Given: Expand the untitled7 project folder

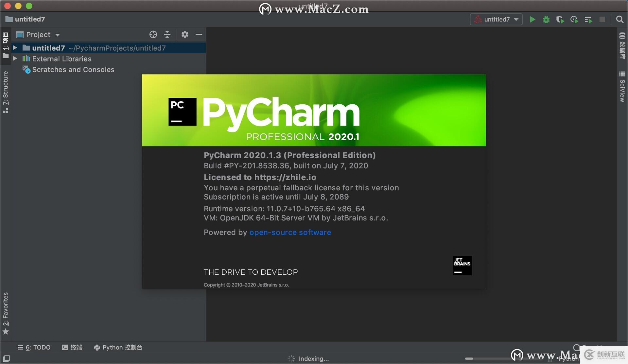Looking at the screenshot, I should 15,48.
